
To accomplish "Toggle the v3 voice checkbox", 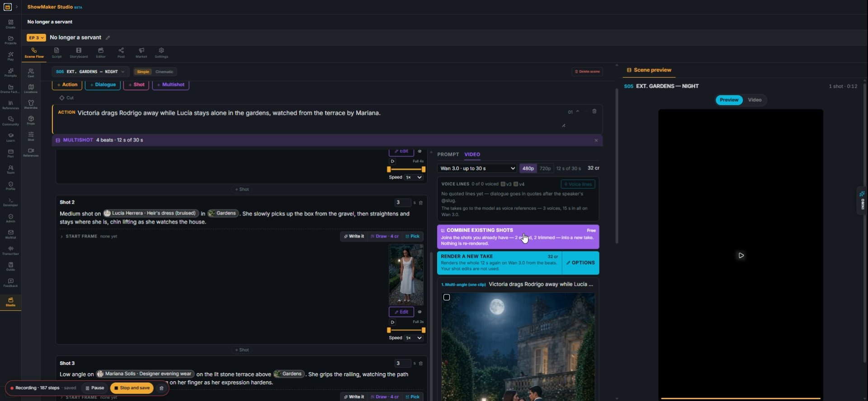I will tap(503, 184).
